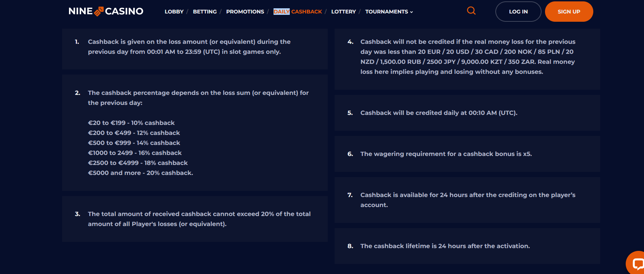Click rule 7 about 24 hours availability
644x274 pixels.
(x=467, y=200)
